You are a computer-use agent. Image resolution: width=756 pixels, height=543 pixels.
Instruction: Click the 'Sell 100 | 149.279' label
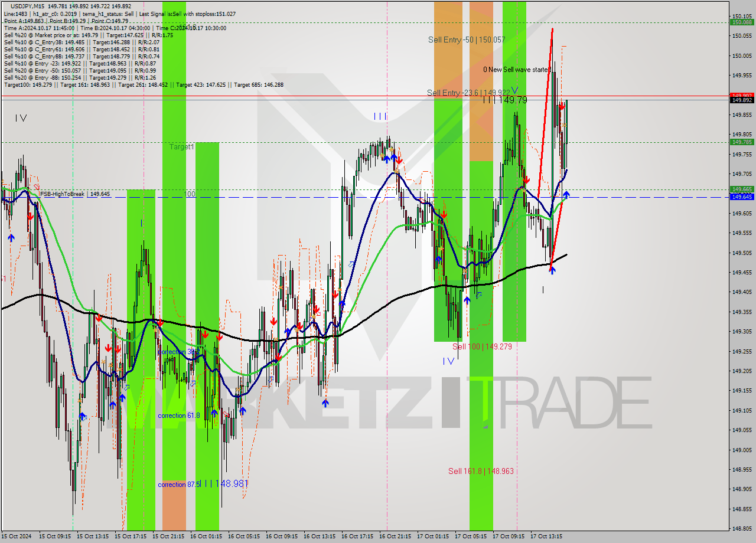[x=482, y=346]
